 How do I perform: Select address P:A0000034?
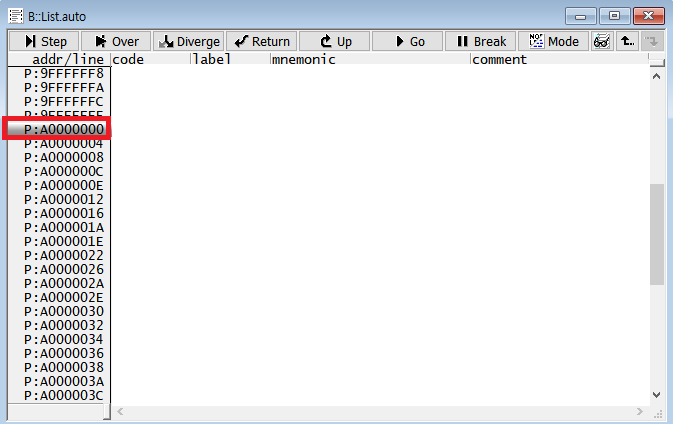64,339
